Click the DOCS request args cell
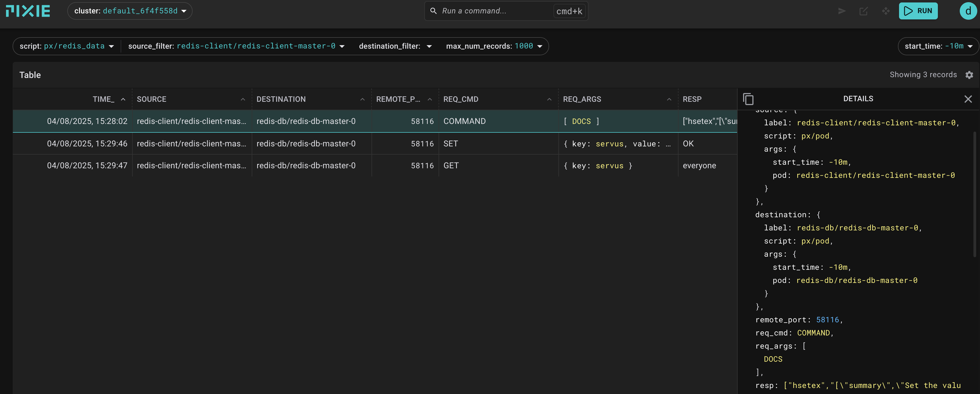980x394 pixels. pos(581,121)
